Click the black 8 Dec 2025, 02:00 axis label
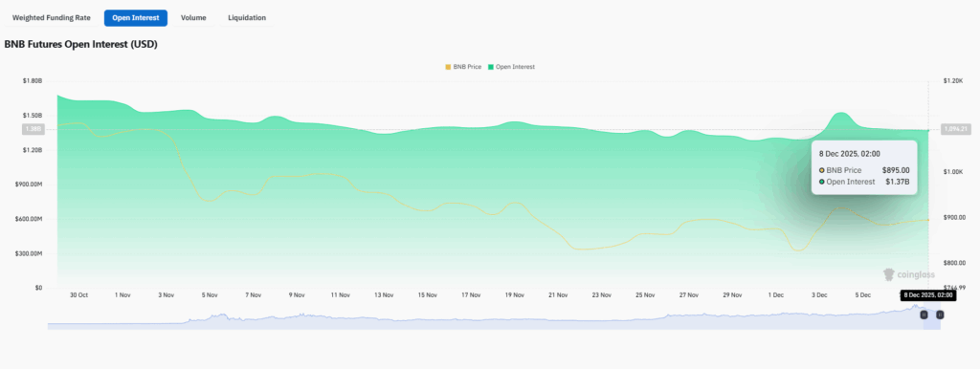Screen dimensions: 980x369 tap(928, 294)
